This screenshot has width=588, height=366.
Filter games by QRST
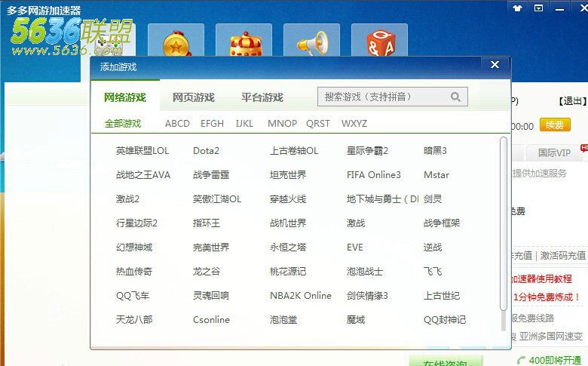tap(318, 124)
